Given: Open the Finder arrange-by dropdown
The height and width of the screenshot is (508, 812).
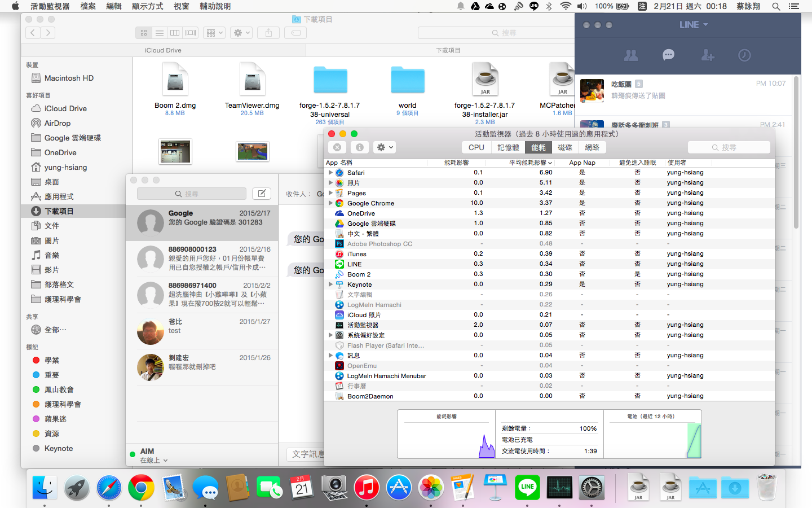Looking at the screenshot, I should pyautogui.click(x=214, y=33).
